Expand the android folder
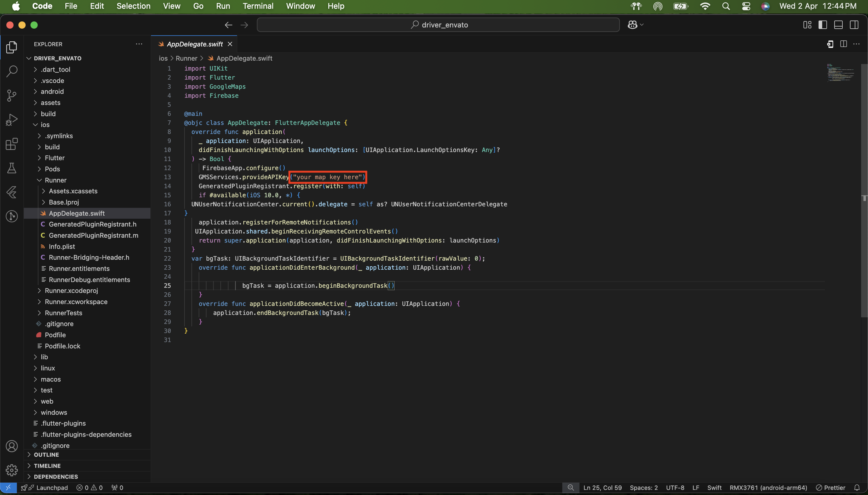868x495 pixels. (x=52, y=91)
